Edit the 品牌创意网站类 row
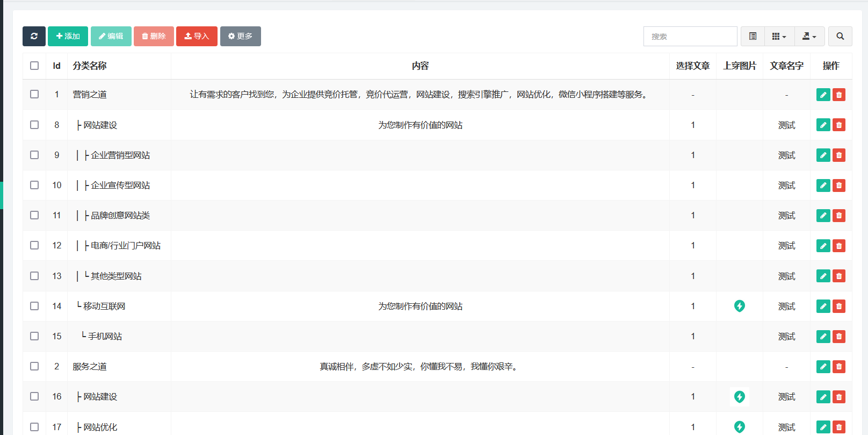 pyautogui.click(x=823, y=215)
